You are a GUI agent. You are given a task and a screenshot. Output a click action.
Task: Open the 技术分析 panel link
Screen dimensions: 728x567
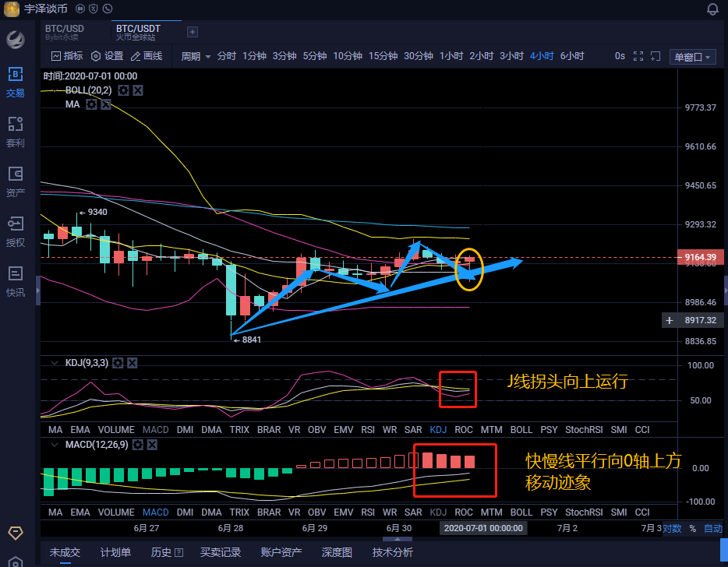pos(392,552)
